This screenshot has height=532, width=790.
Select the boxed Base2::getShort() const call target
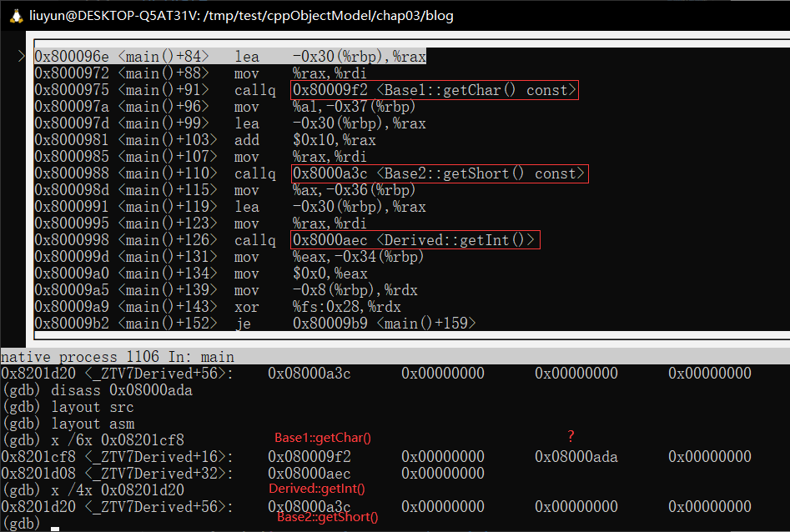click(x=440, y=173)
